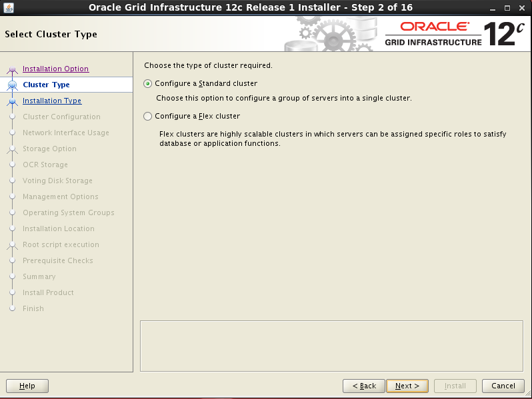
Task: Click the Select Cluster Type heading
Action: pos(51,34)
